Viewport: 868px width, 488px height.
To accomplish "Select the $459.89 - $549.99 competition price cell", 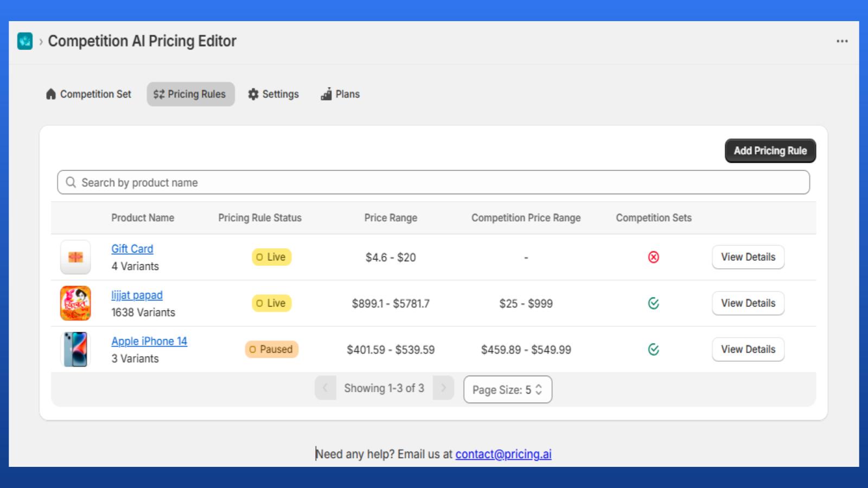I will (526, 350).
